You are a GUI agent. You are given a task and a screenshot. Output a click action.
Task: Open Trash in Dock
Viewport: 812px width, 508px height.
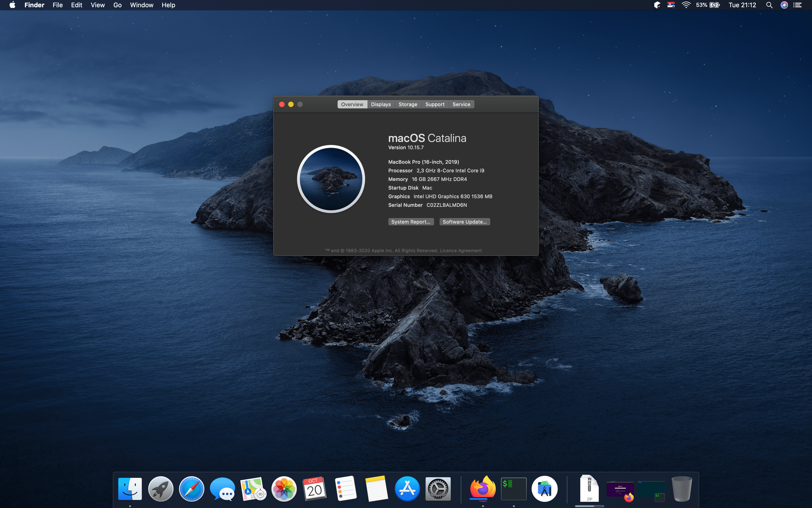tap(682, 488)
